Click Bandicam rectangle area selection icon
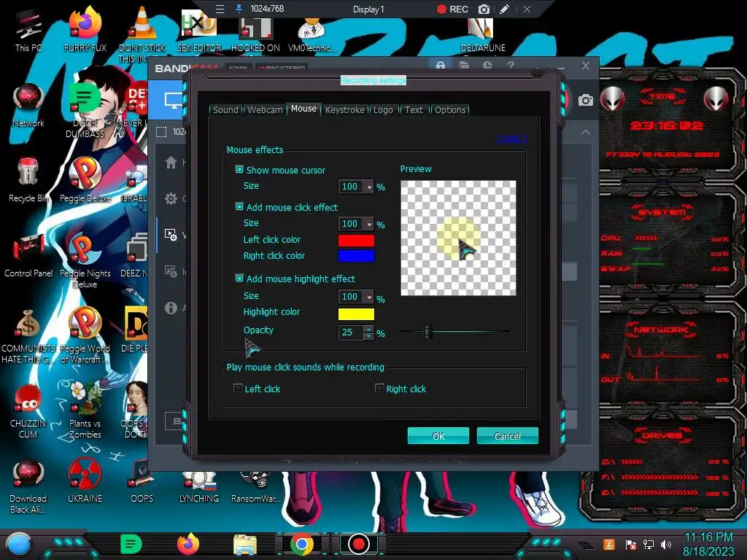 pyautogui.click(x=161, y=132)
